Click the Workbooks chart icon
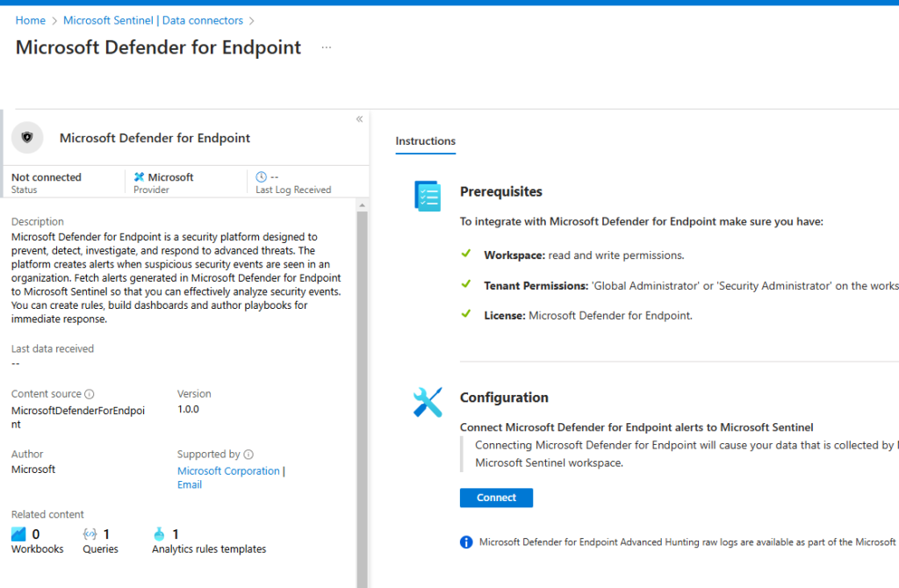Viewport: 899px width, 588px height. click(x=18, y=534)
